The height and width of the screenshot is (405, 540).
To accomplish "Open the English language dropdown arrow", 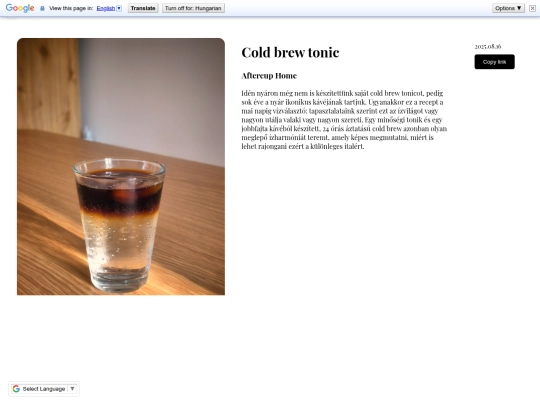I will (119, 8).
